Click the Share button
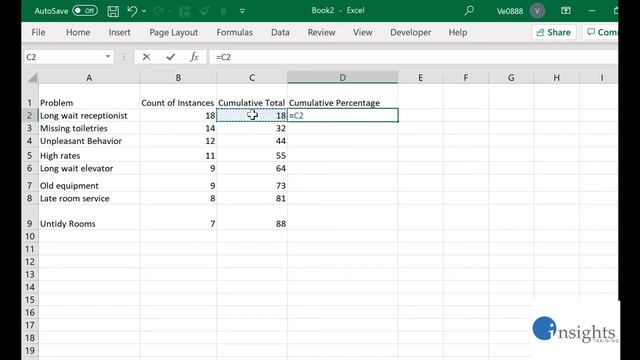 point(553,32)
